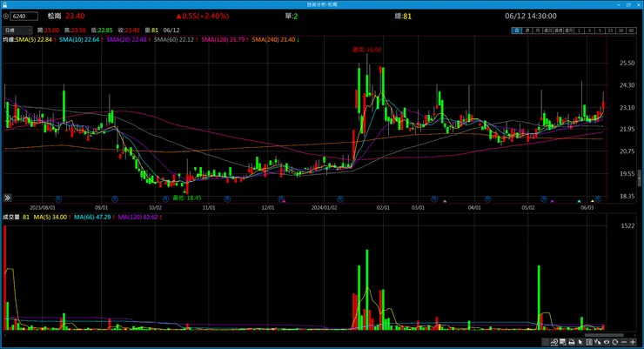The width and height of the screenshot is (644, 349).
Task: Click the event marker near 04/01 date
Action: (x=487, y=199)
